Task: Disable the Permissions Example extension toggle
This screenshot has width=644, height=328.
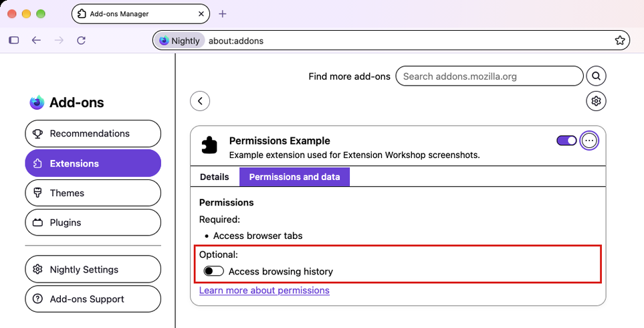Action: click(x=567, y=141)
